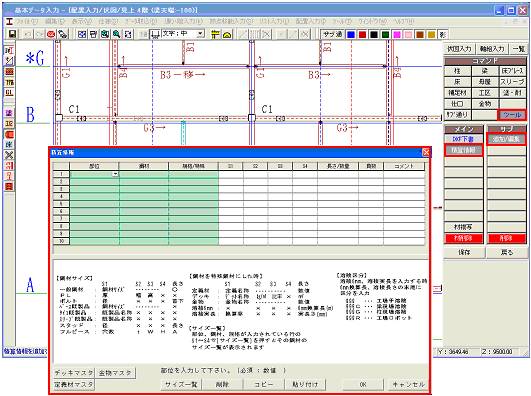Select the ツール command button

pyautogui.click(x=512, y=115)
